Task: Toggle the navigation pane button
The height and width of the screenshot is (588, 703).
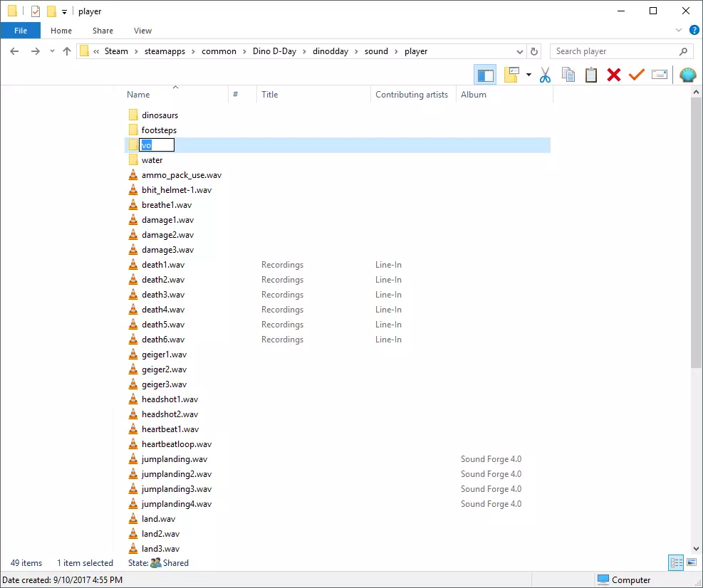Action: tap(485, 75)
